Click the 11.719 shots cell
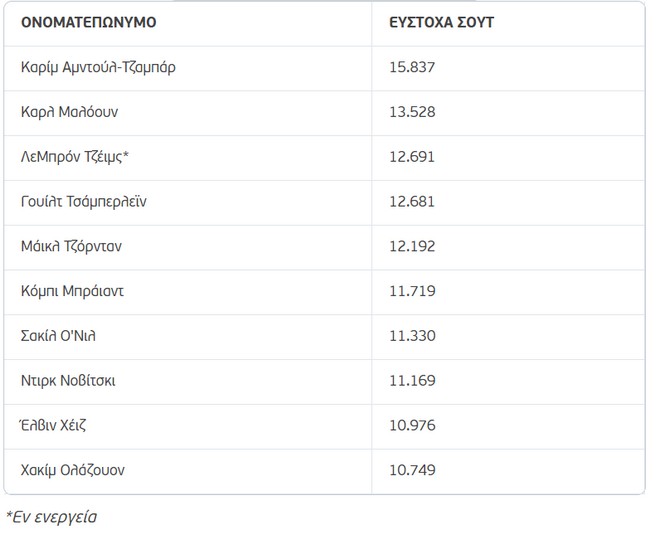Screen dimensions: 660x535 pyautogui.click(x=412, y=291)
